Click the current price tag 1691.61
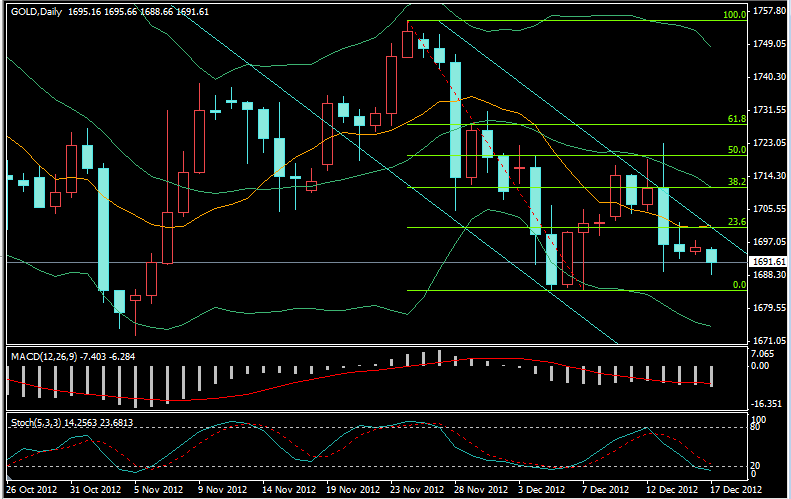Viewport: 791px width, 499px height. click(769, 262)
